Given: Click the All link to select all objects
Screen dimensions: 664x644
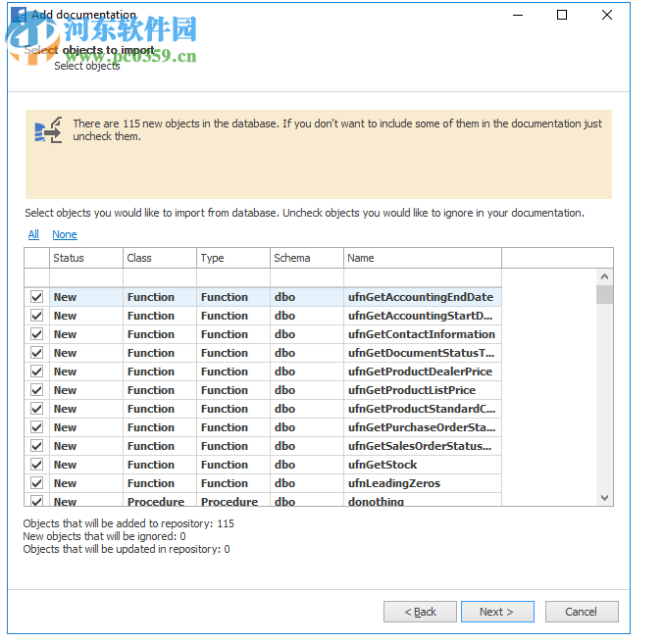Looking at the screenshot, I should (33, 234).
